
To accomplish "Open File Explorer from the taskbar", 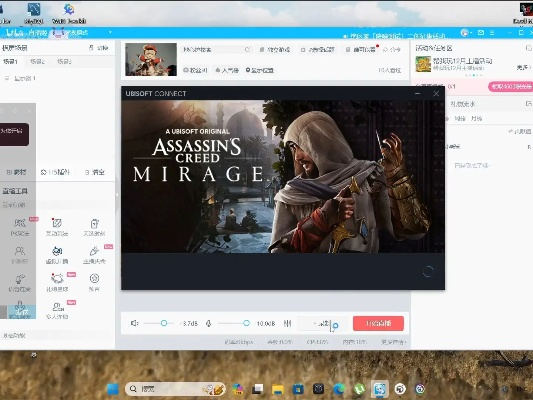I will 278,389.
